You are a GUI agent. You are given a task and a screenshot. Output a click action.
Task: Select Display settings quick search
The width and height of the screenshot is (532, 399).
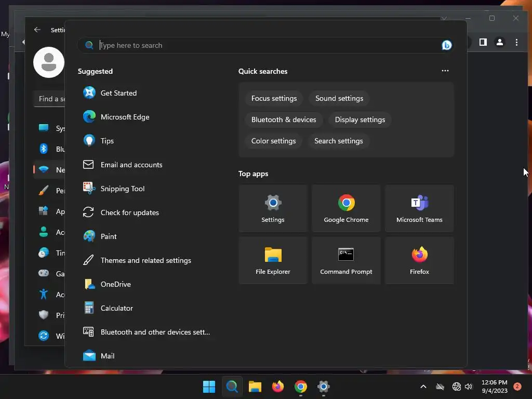tap(360, 120)
